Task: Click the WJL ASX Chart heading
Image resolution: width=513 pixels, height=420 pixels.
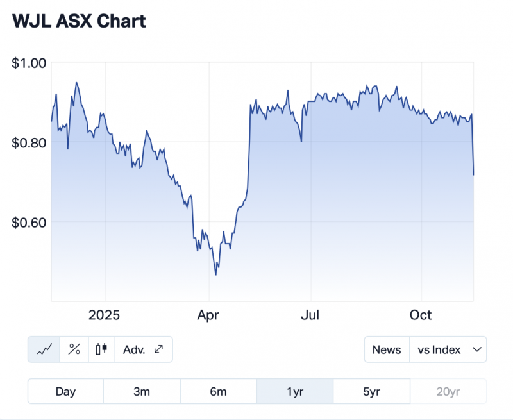Action: coord(80,21)
